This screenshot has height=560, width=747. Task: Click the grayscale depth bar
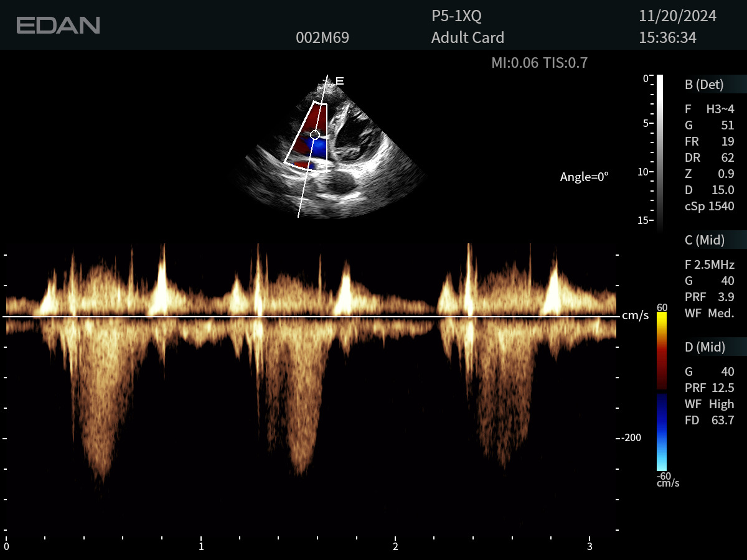659,152
